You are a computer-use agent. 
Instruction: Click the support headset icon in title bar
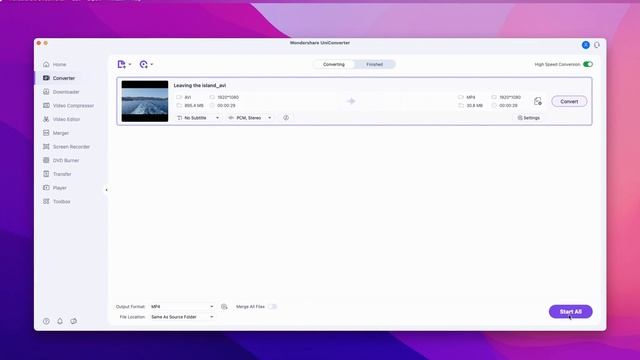pyautogui.click(x=597, y=45)
